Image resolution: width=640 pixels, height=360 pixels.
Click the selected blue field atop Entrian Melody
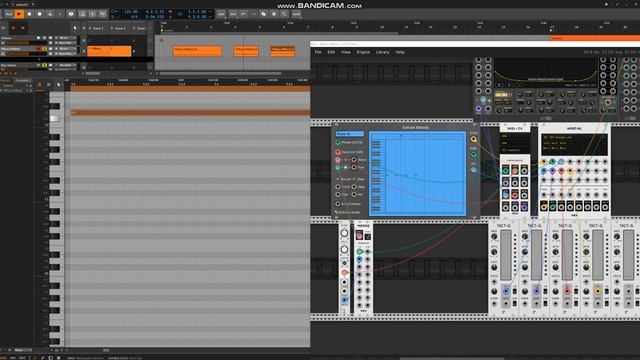[x=350, y=134]
